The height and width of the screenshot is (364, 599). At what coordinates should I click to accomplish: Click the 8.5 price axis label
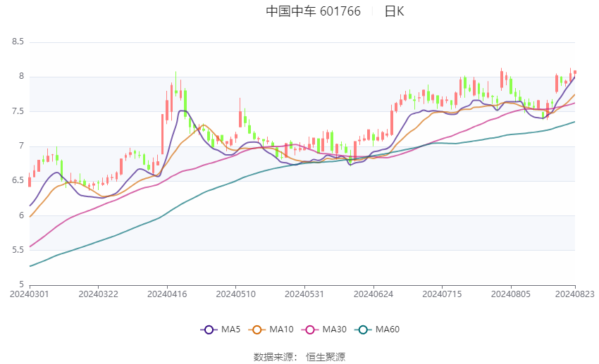click(18, 42)
